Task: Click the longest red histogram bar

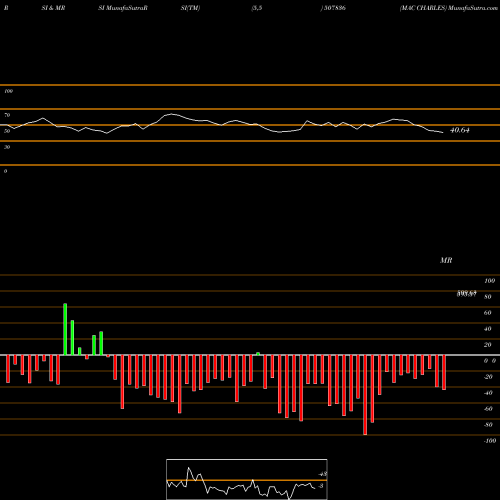Action: click(365, 395)
